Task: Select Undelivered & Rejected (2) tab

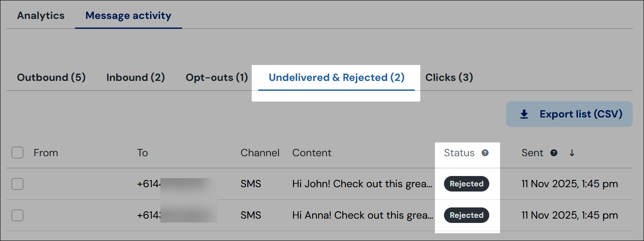Action: [337, 77]
